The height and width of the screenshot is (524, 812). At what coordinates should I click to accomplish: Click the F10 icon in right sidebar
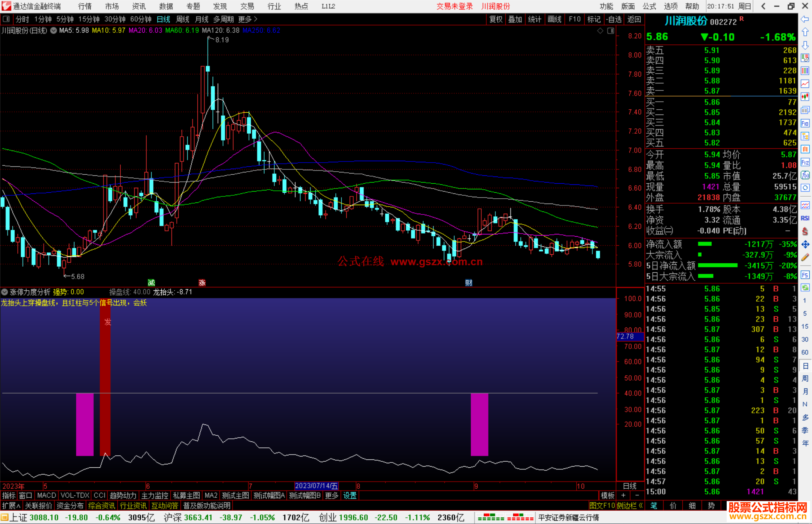point(805,124)
